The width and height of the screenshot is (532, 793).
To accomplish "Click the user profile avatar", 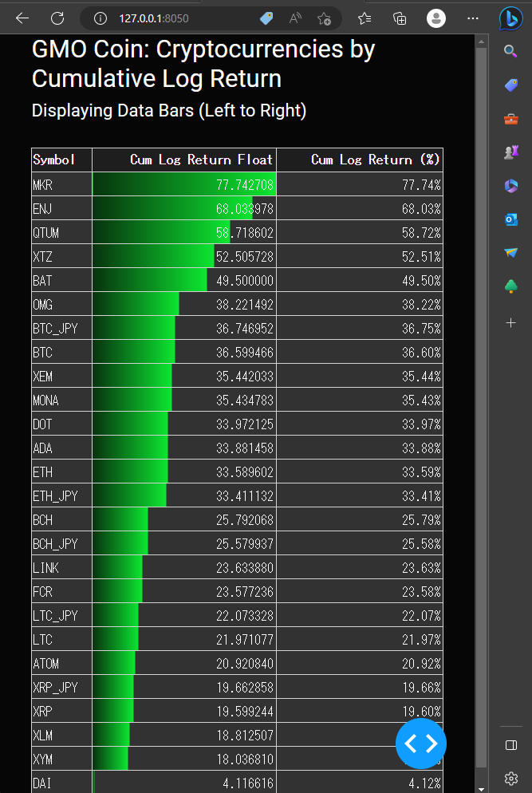I will click(436, 18).
